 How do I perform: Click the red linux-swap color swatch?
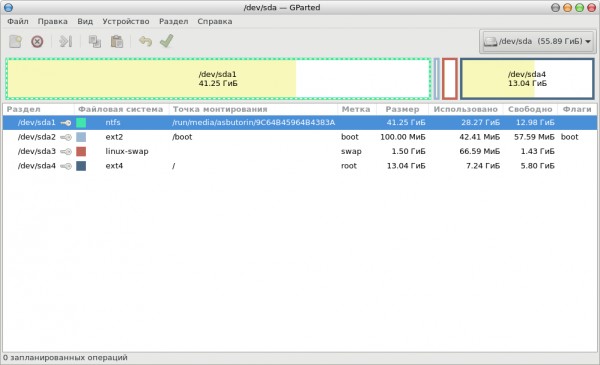point(81,152)
